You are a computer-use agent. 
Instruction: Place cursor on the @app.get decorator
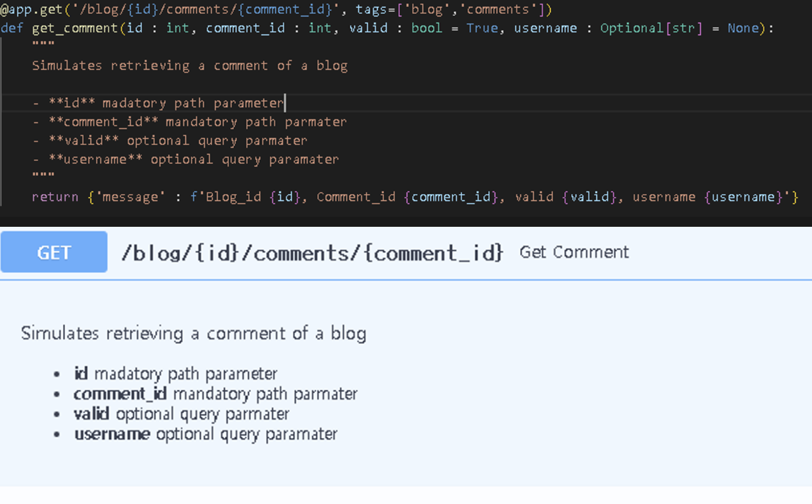[32, 9]
